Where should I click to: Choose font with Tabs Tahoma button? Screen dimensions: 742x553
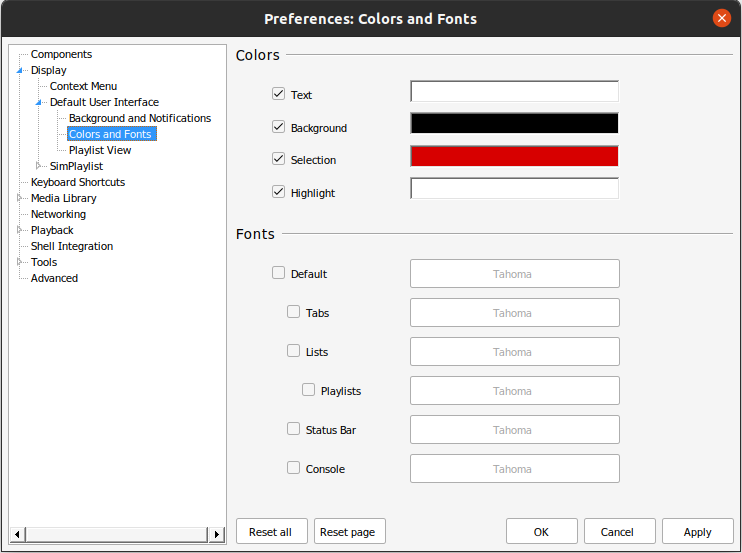(x=514, y=312)
